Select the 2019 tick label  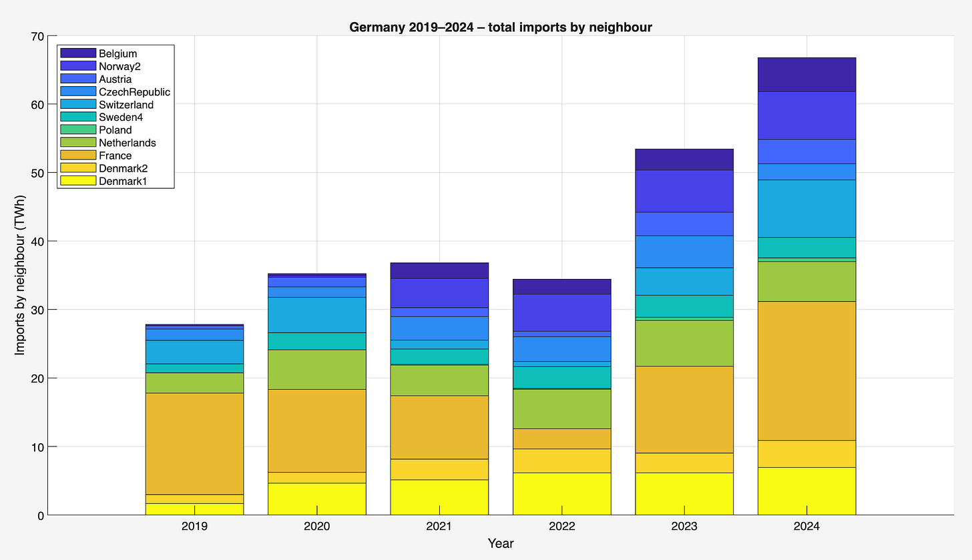[193, 526]
